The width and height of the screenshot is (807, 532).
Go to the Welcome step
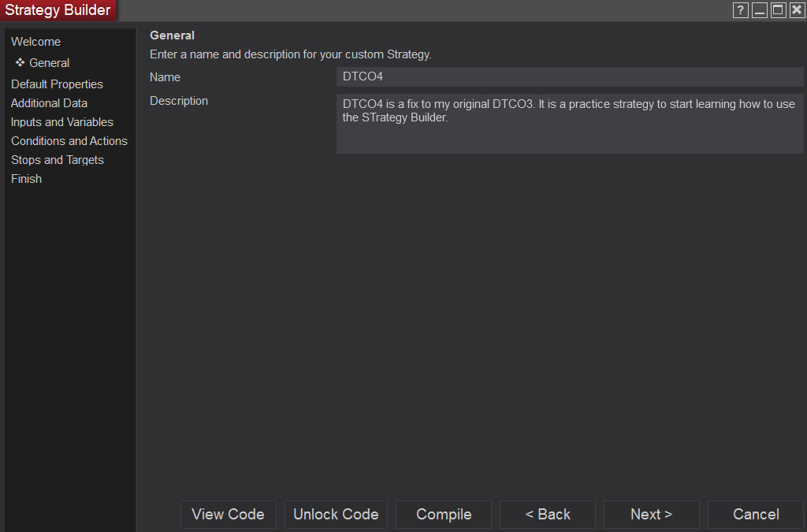tap(35, 42)
